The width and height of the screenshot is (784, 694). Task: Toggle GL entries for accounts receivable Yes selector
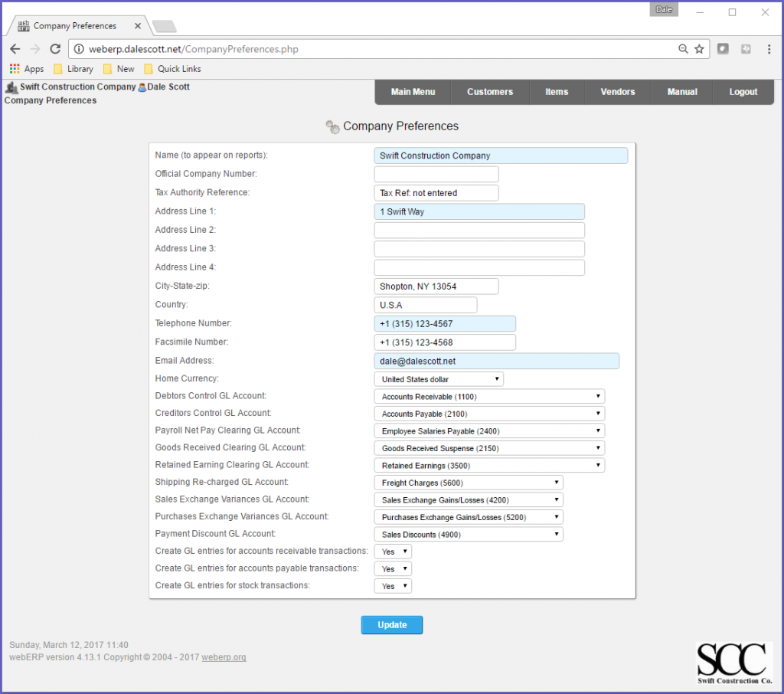(393, 552)
